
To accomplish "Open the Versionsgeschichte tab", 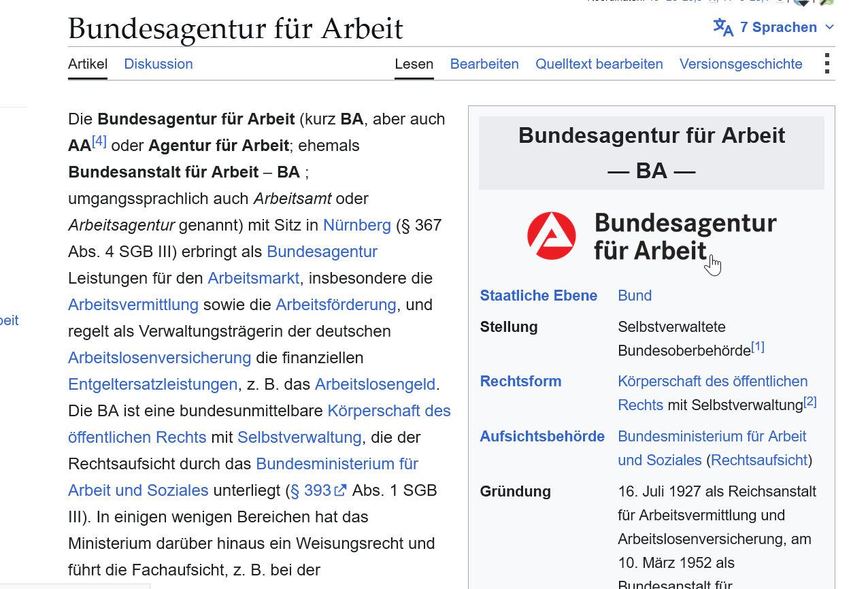I will [741, 64].
